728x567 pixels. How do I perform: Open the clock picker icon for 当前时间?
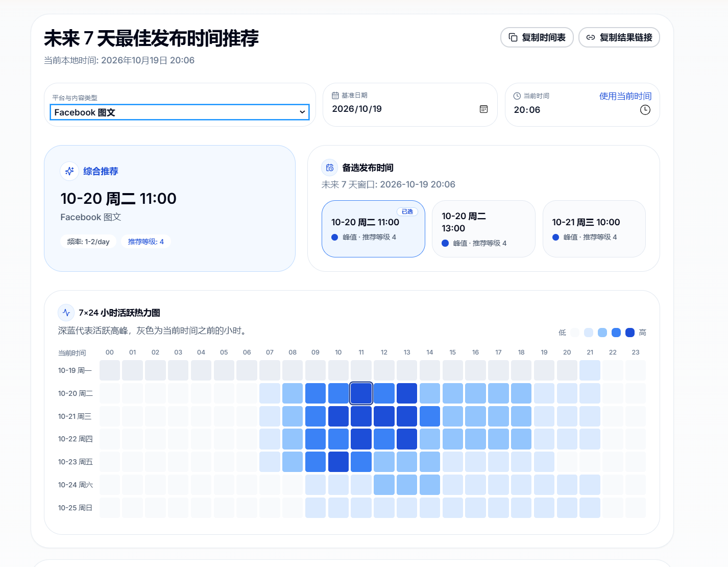pos(645,110)
